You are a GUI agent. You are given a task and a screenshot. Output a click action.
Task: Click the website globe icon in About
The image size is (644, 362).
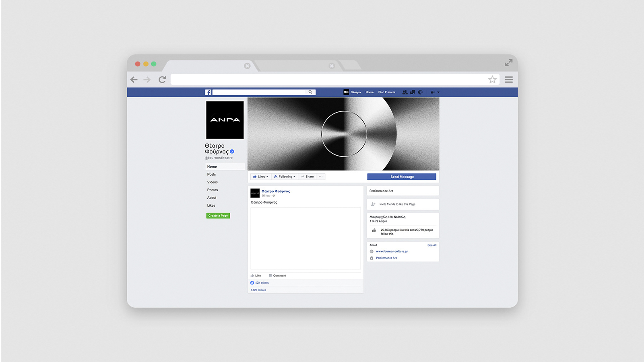[x=372, y=251]
